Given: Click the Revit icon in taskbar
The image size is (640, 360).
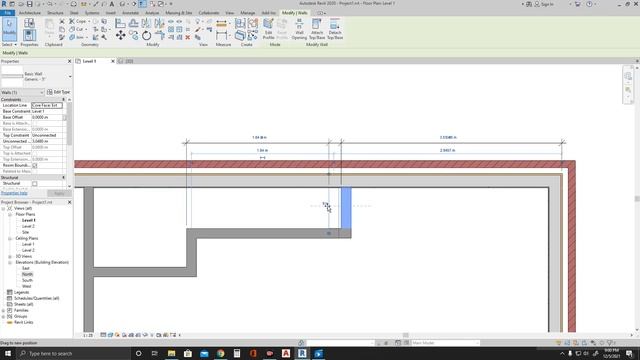Looking at the screenshot, I should click(302, 353).
